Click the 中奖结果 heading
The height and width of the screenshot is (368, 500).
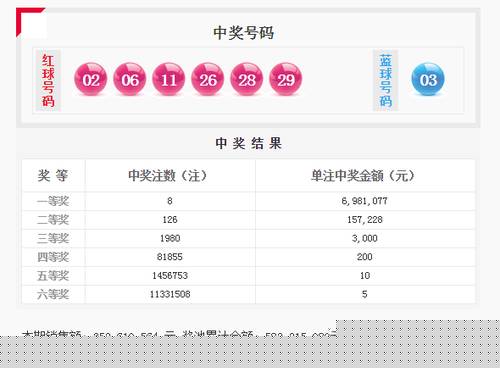[249, 143]
